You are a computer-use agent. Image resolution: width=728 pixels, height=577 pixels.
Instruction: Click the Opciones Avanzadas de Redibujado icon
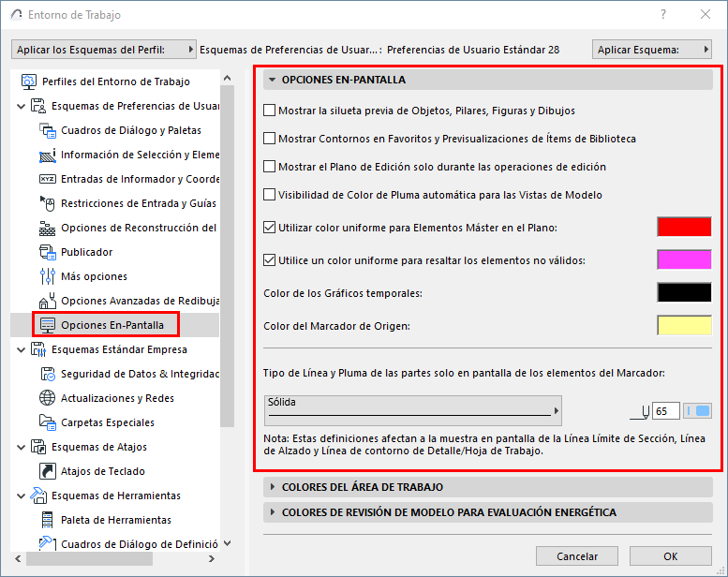[48, 301]
